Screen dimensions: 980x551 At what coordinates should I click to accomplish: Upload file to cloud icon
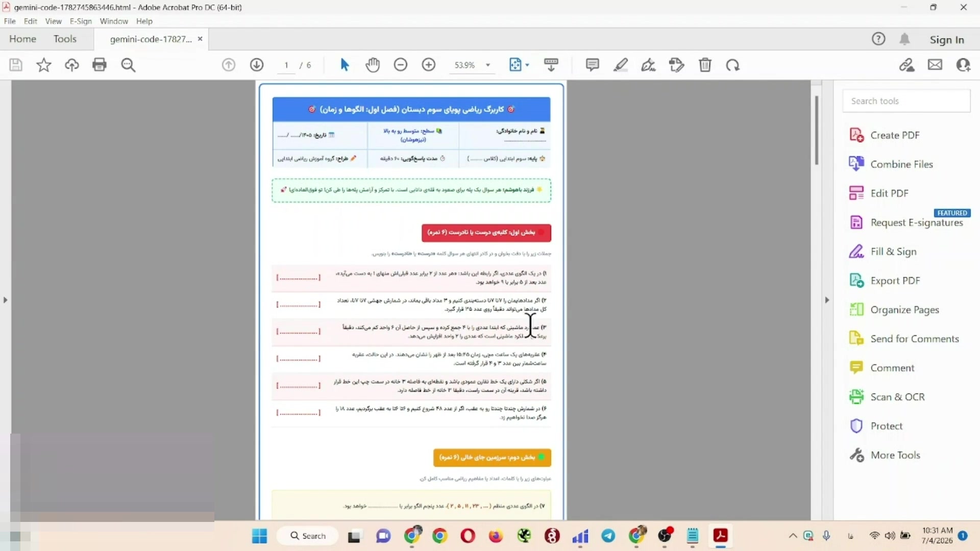72,65
